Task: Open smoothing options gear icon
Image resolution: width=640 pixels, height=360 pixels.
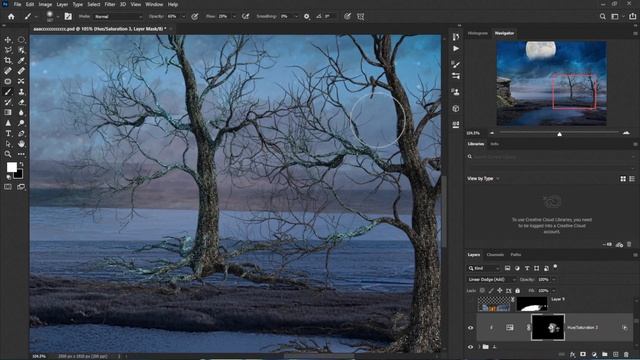Action: tap(307, 17)
